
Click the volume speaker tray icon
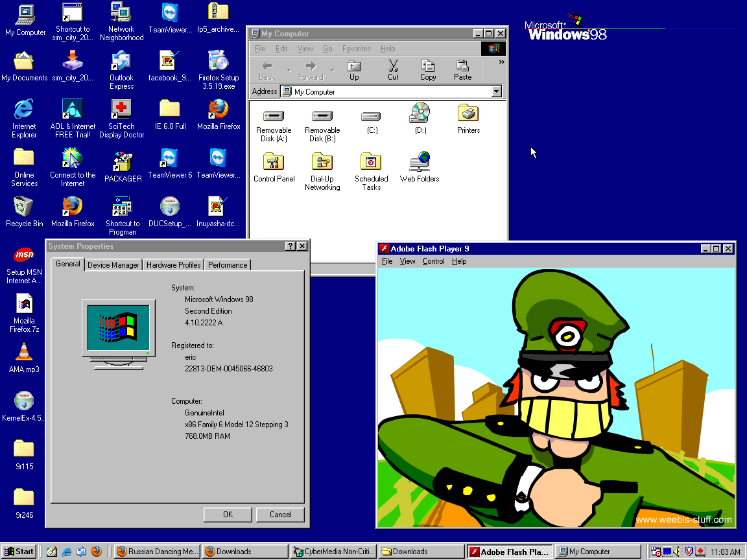pyautogui.click(x=677, y=552)
